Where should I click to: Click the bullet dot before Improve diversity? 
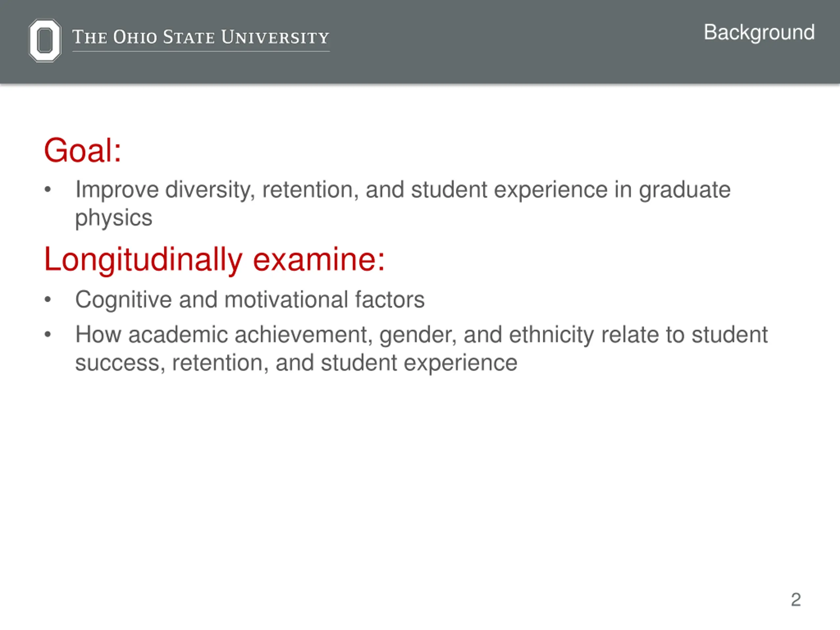(48, 189)
